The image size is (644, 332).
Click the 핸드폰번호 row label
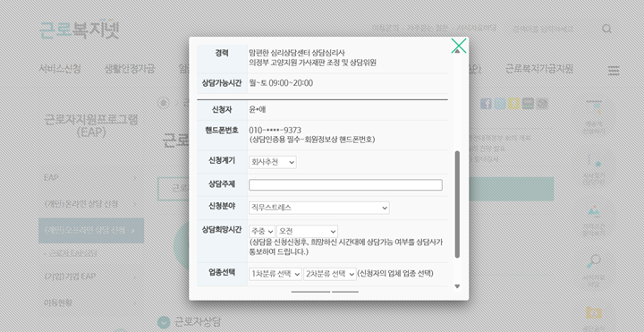click(x=222, y=131)
